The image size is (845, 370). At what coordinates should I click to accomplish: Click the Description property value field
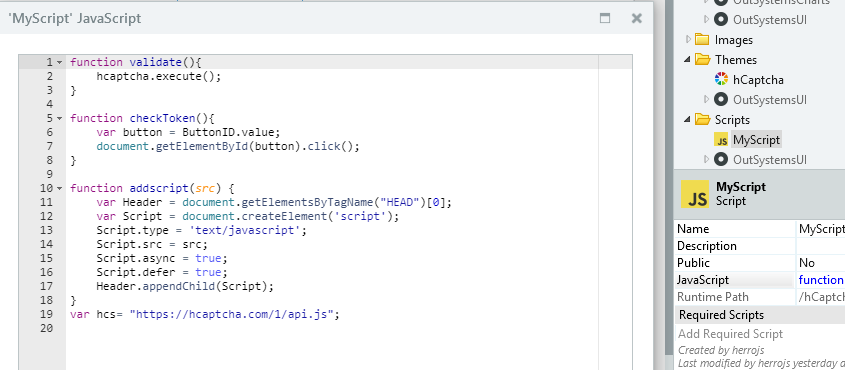(x=821, y=246)
